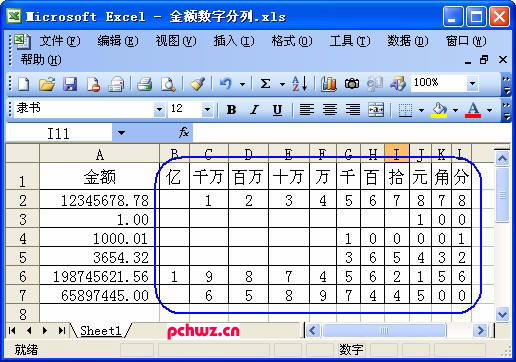This screenshot has height=362, width=516.
Task: Click the Print Preview icon
Action: (168, 84)
